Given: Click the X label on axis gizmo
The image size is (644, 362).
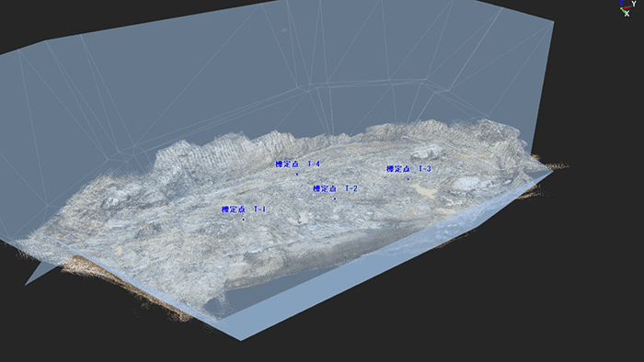Looking at the screenshot, I should 627,14.
